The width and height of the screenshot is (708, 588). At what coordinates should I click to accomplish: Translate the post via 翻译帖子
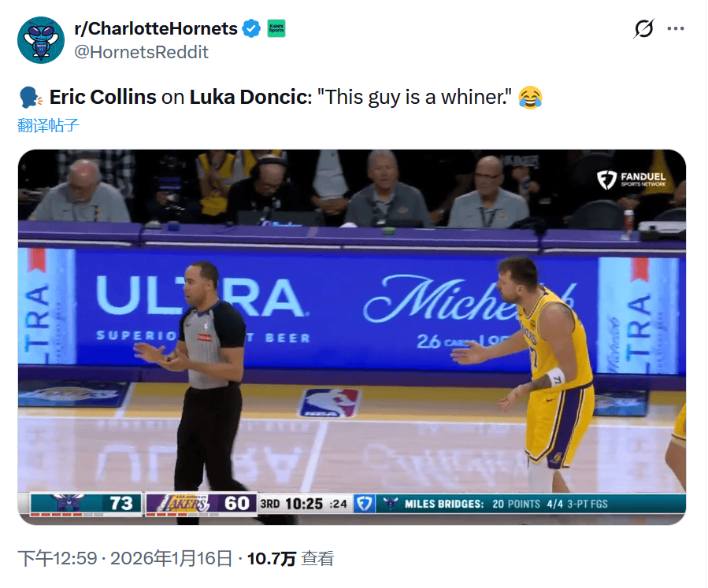coord(49,124)
